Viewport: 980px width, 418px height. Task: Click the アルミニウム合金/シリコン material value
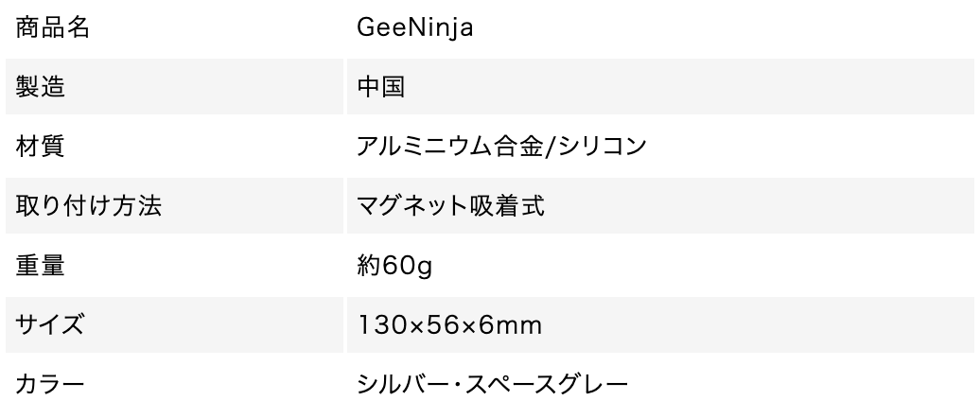tap(501, 148)
